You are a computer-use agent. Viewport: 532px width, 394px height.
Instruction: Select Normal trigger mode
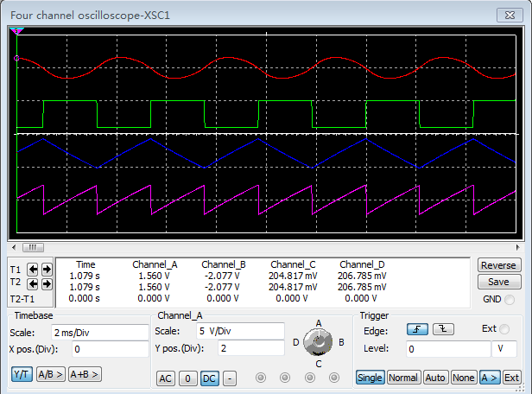pos(403,378)
